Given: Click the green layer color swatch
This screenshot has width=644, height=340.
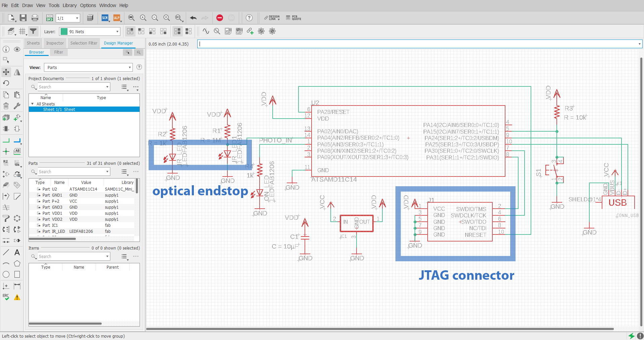Looking at the screenshot, I should 64,31.
